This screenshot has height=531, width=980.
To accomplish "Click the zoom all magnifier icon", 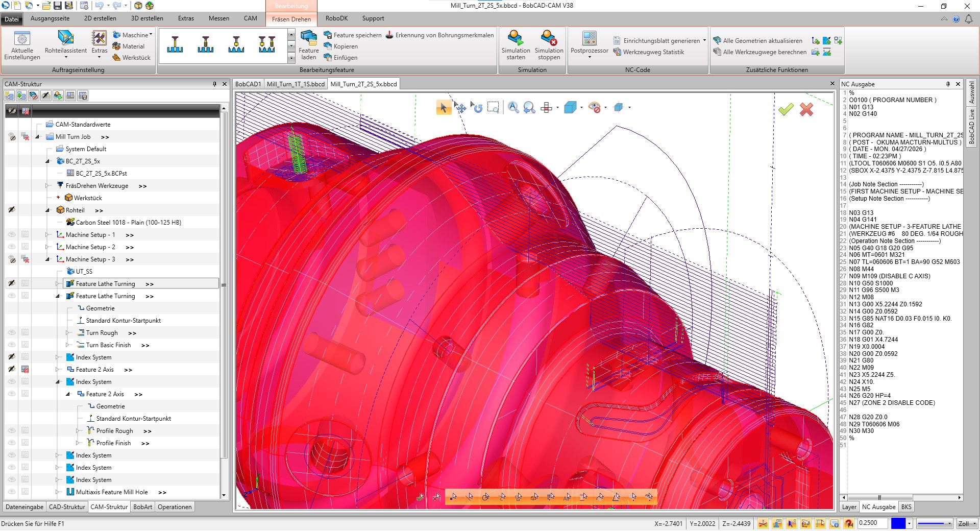I will 513,107.
